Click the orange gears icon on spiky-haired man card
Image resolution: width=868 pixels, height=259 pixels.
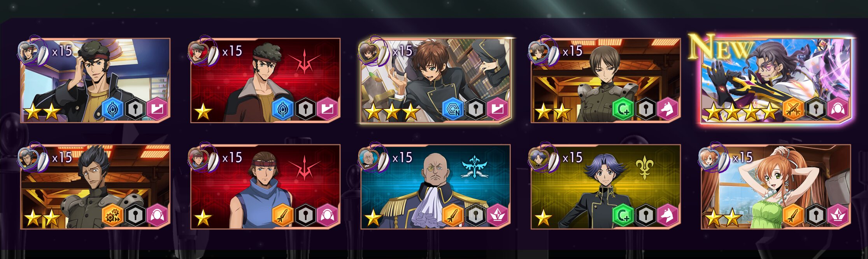pos(113,215)
